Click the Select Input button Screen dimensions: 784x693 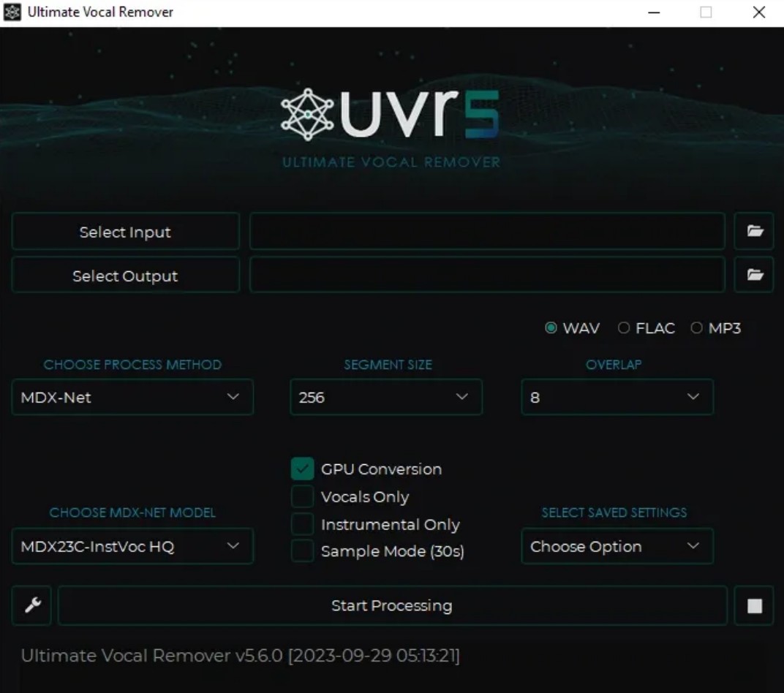coord(125,231)
